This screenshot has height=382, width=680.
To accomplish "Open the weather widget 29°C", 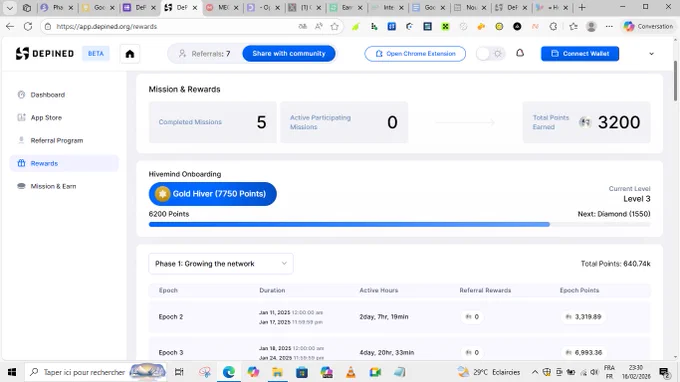I will (x=489, y=372).
